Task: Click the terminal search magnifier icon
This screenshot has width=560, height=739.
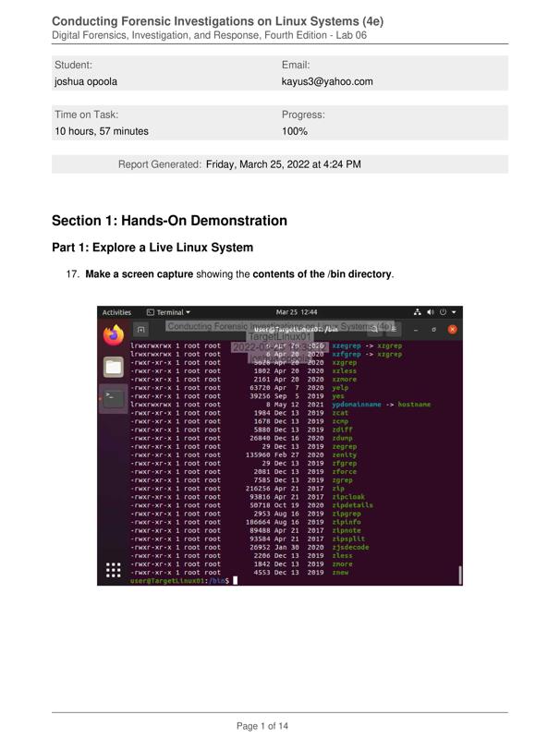Action: click(374, 330)
